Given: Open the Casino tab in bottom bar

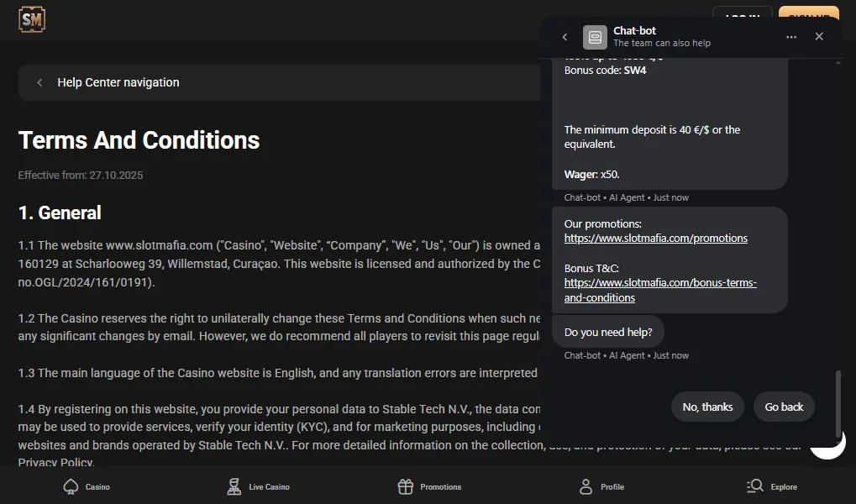Looking at the screenshot, I should 87,486.
